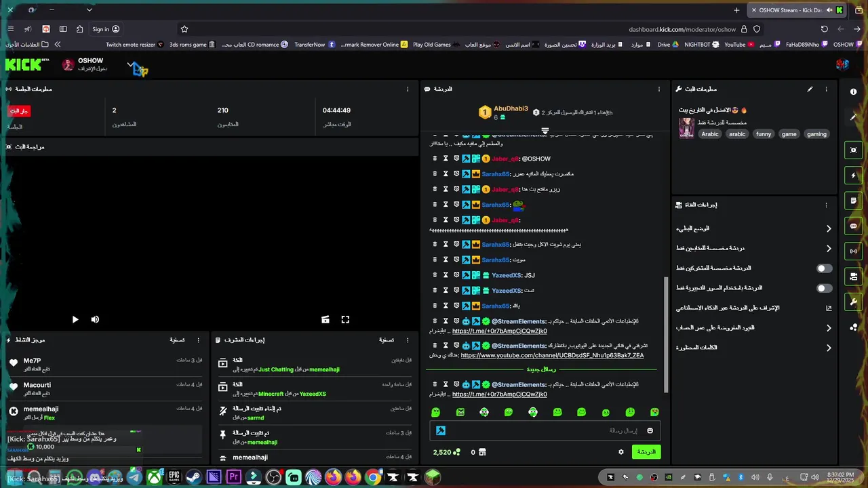868x488 pixels.
Task: Ban shield icon on Sarahx65 emote message
Action: (x=456, y=205)
